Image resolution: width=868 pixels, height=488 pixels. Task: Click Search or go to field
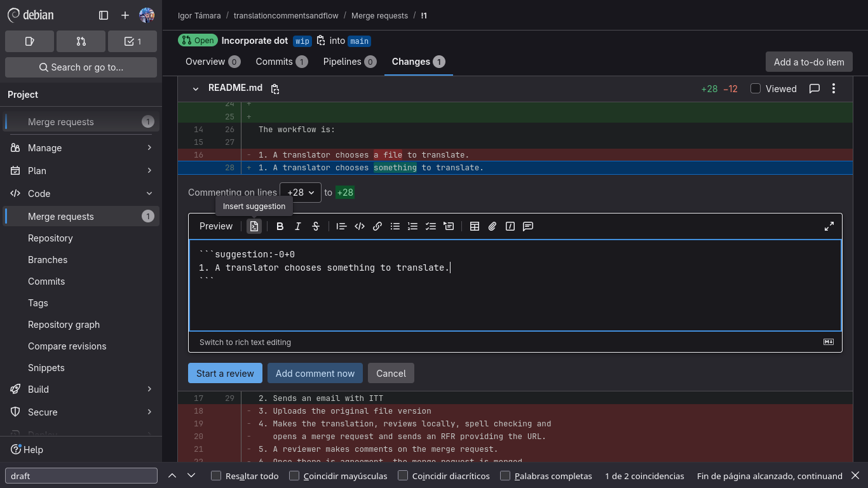pyautogui.click(x=81, y=67)
